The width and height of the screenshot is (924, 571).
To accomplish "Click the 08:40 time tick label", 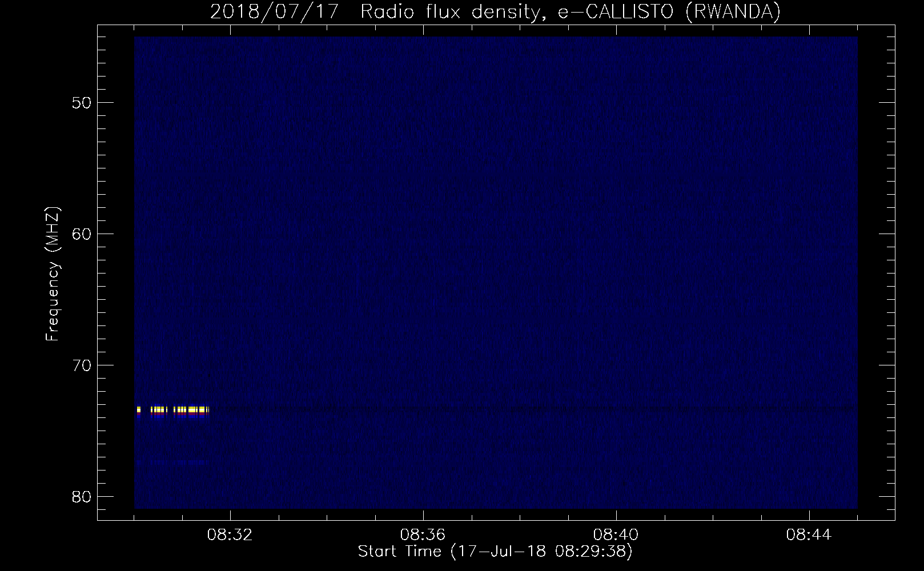I will [x=616, y=535].
